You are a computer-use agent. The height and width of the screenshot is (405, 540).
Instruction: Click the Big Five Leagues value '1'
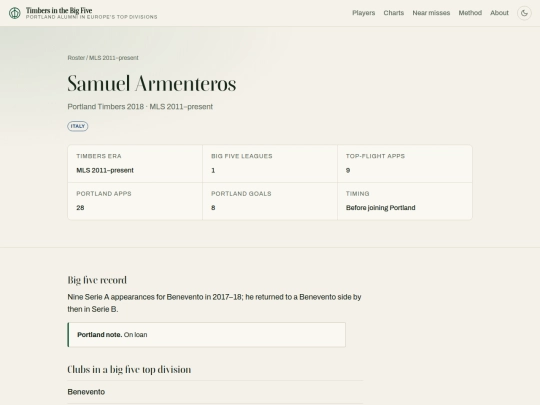point(213,170)
